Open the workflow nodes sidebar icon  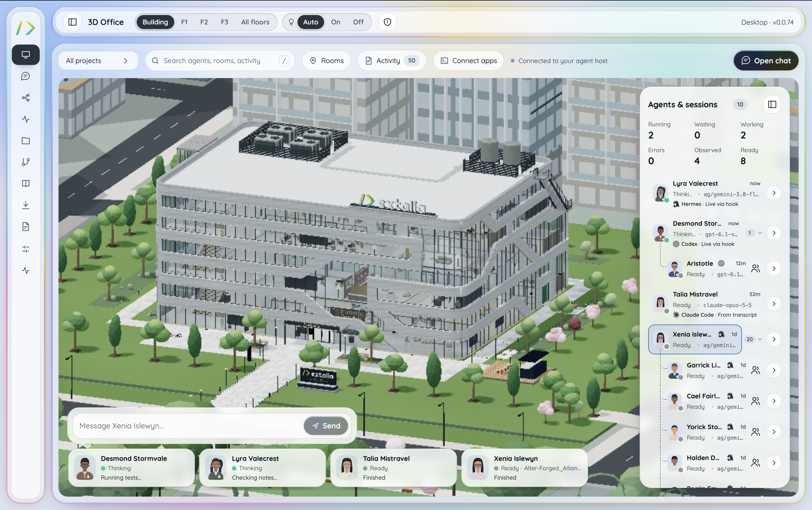click(26, 98)
